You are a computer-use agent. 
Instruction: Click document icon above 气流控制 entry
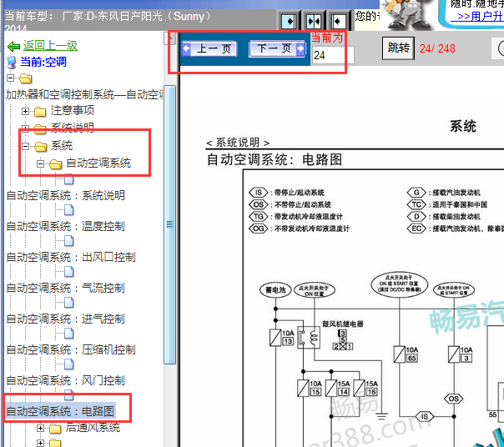point(68,272)
